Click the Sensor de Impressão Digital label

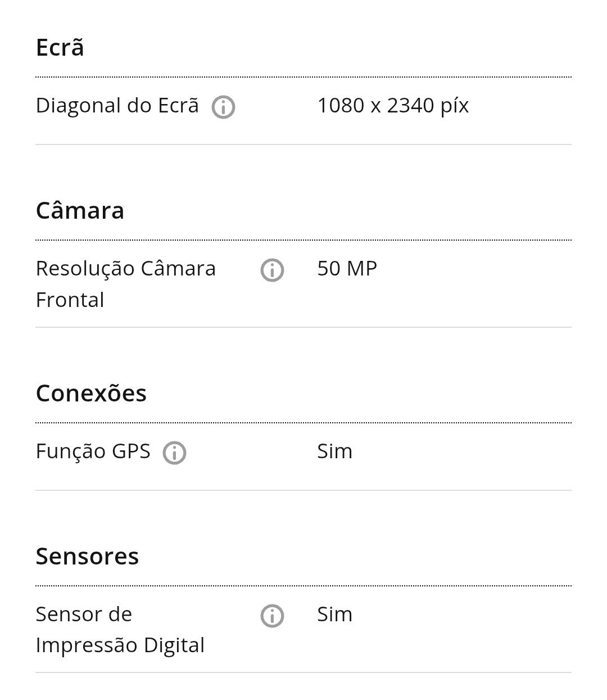(120, 629)
